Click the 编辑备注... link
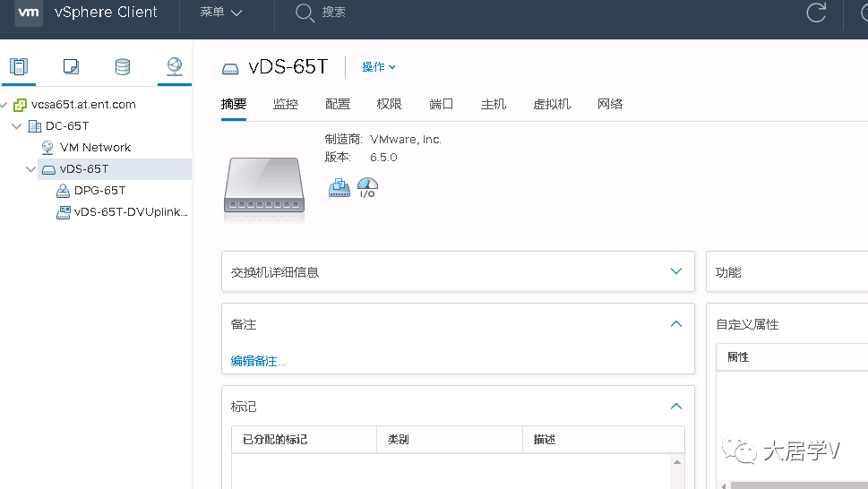 [258, 361]
